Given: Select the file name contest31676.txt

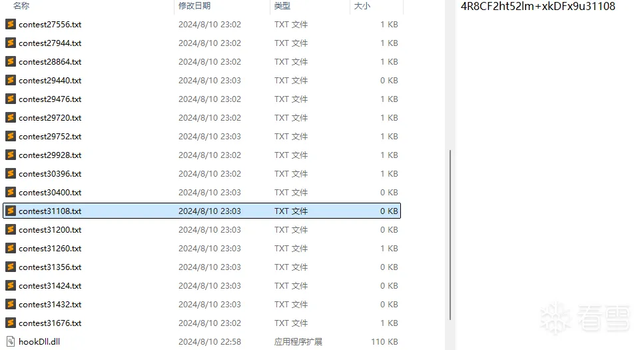Looking at the screenshot, I should (50, 323).
